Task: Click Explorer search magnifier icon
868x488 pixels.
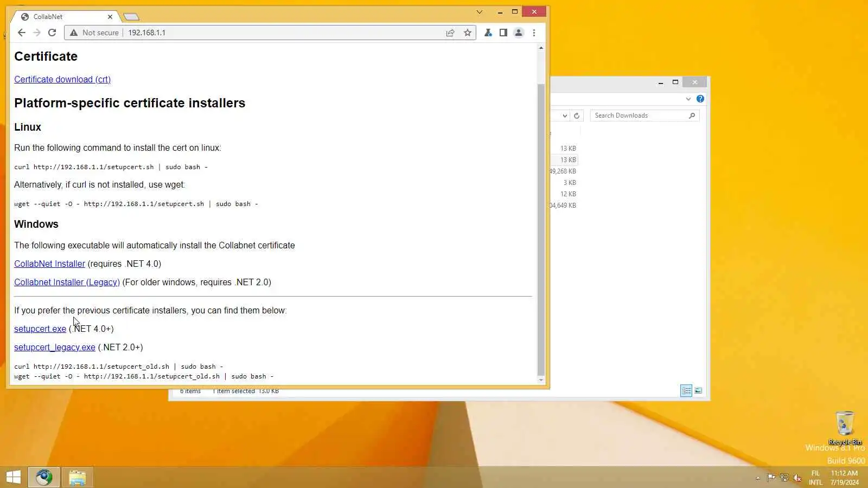Action: click(x=692, y=115)
